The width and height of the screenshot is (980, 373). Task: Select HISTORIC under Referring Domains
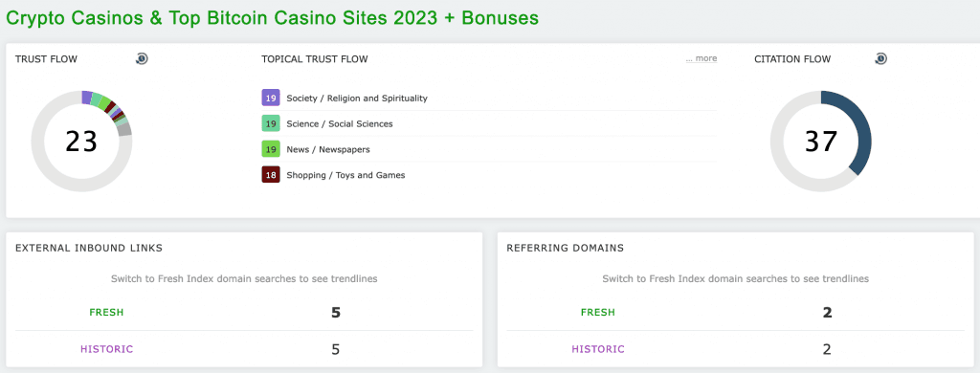(x=598, y=349)
